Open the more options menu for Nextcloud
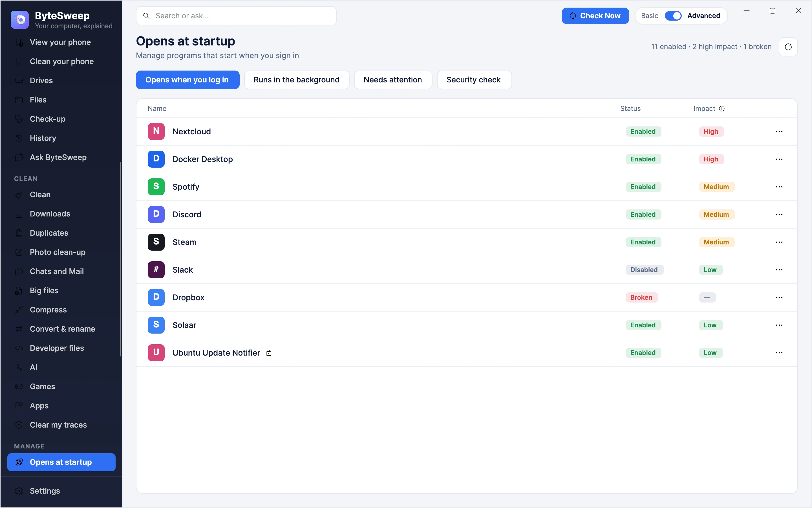812x508 pixels. [x=779, y=131]
